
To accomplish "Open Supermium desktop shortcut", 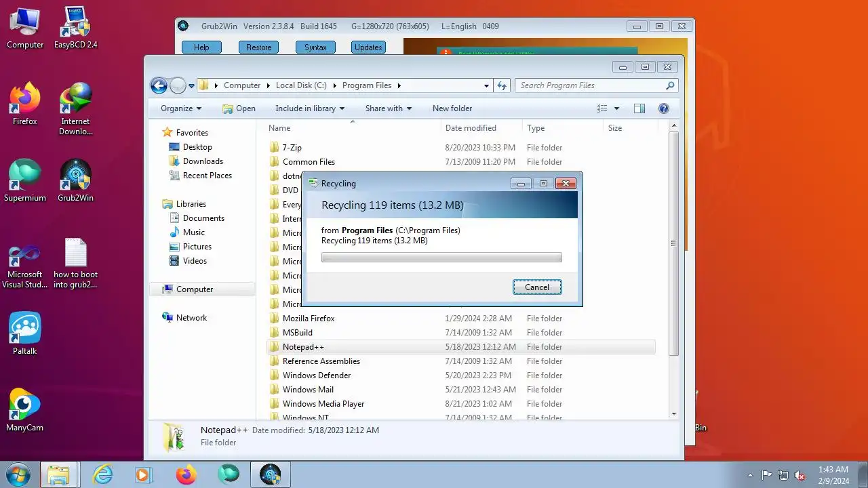I will click(25, 181).
